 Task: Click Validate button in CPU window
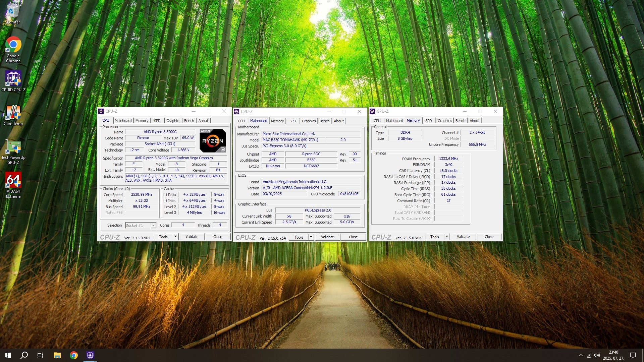click(x=192, y=237)
